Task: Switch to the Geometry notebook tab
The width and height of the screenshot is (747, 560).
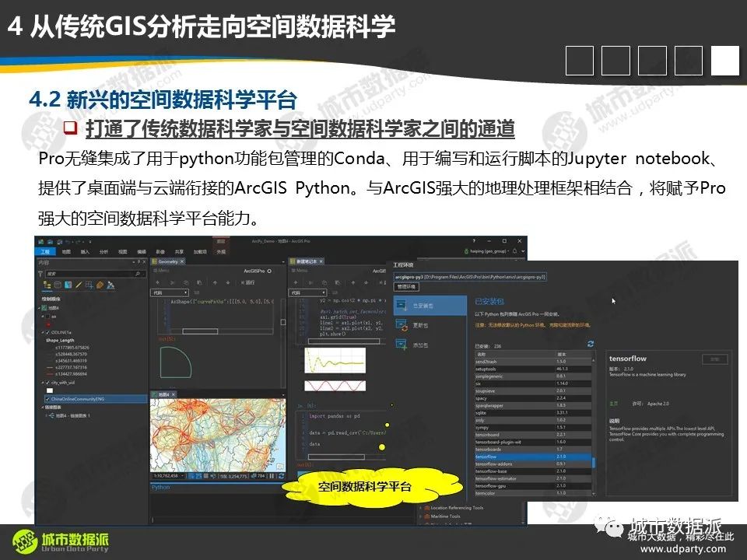Action: pos(168,261)
